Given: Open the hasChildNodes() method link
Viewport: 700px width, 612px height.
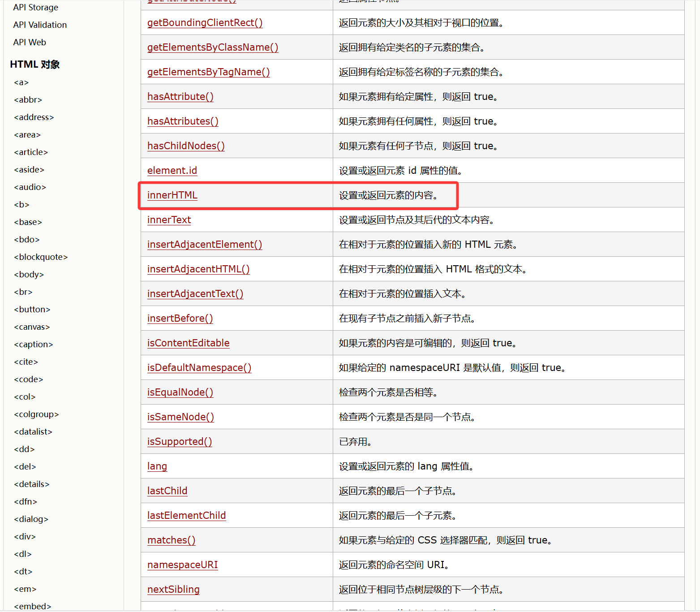Looking at the screenshot, I should tap(186, 146).
